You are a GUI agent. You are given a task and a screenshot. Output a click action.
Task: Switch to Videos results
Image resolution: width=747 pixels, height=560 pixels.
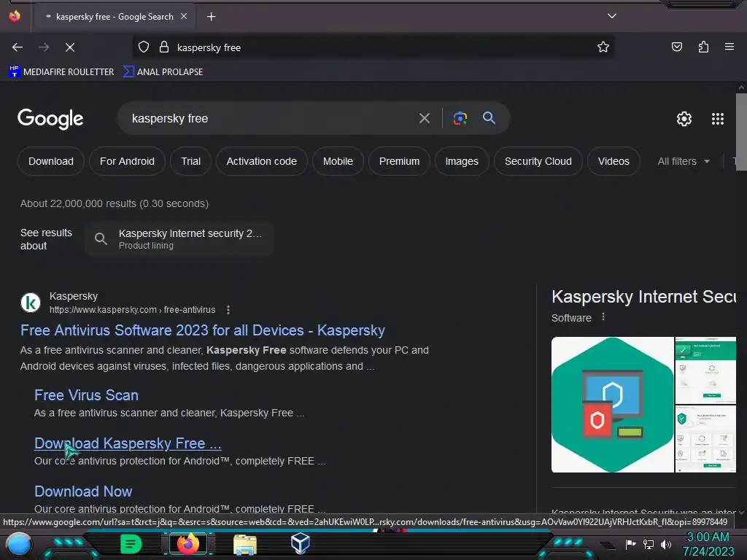point(614,161)
